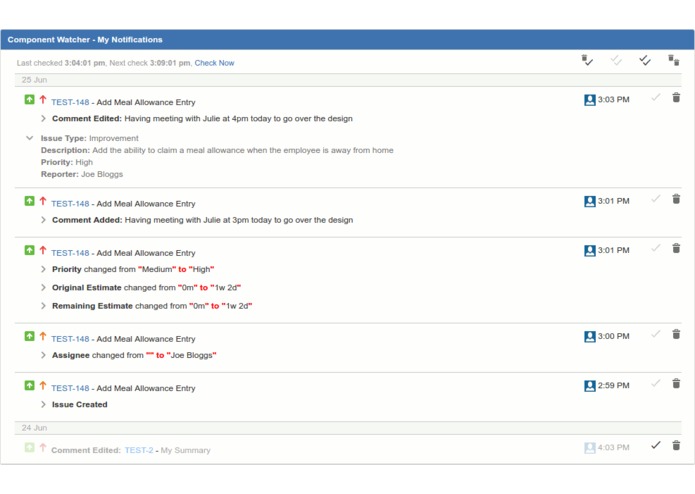Delete the 2:59 PM Issue Created notification
The width and height of the screenshot is (695, 494).
[x=676, y=383]
